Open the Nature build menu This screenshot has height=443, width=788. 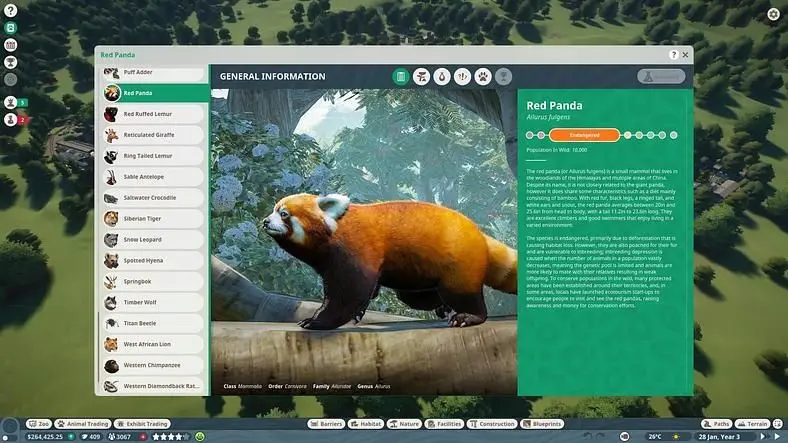point(404,424)
